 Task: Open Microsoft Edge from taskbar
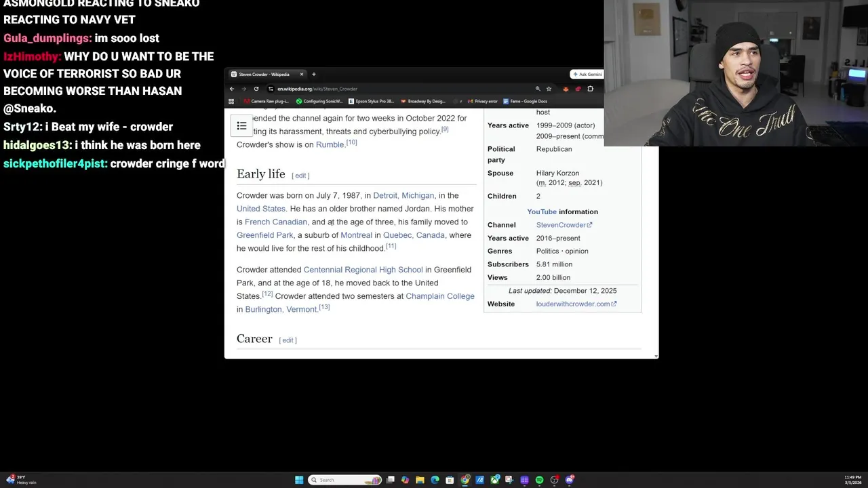[x=435, y=480]
